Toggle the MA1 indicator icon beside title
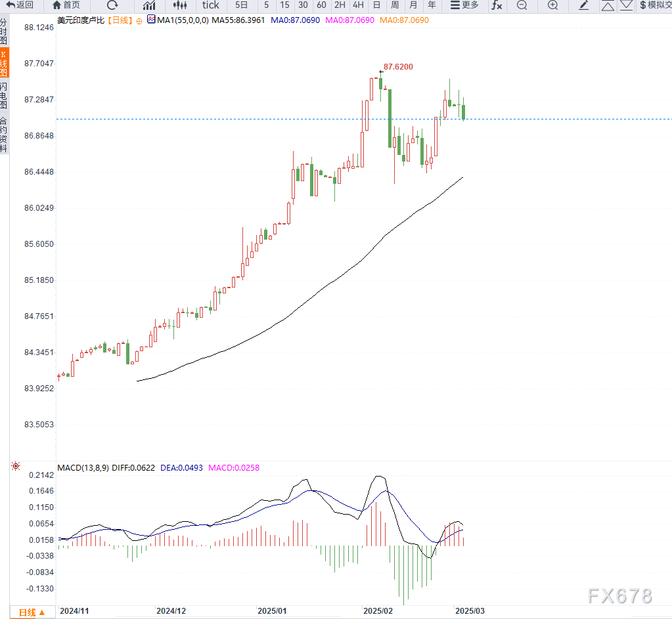This screenshot has width=672, height=619. coord(151,19)
